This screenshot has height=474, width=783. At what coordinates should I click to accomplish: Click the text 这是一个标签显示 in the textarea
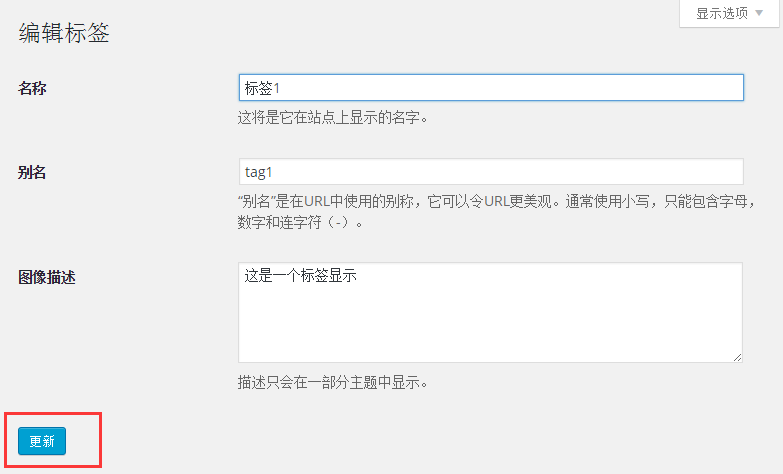(x=300, y=276)
